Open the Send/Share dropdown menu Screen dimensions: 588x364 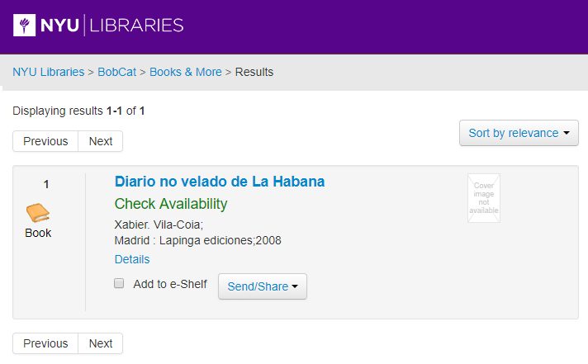(x=263, y=286)
